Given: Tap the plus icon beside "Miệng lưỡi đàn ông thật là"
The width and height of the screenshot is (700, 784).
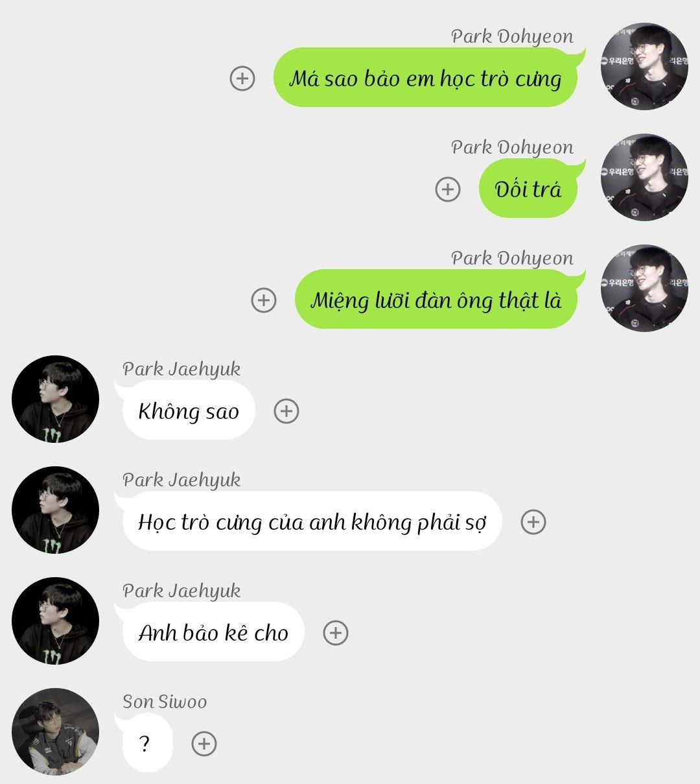Looking at the screenshot, I should coord(263,300).
